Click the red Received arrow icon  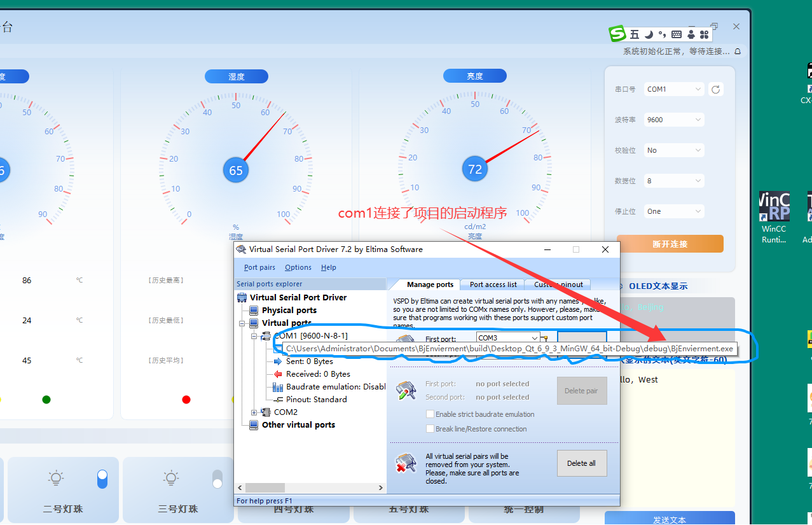277,374
